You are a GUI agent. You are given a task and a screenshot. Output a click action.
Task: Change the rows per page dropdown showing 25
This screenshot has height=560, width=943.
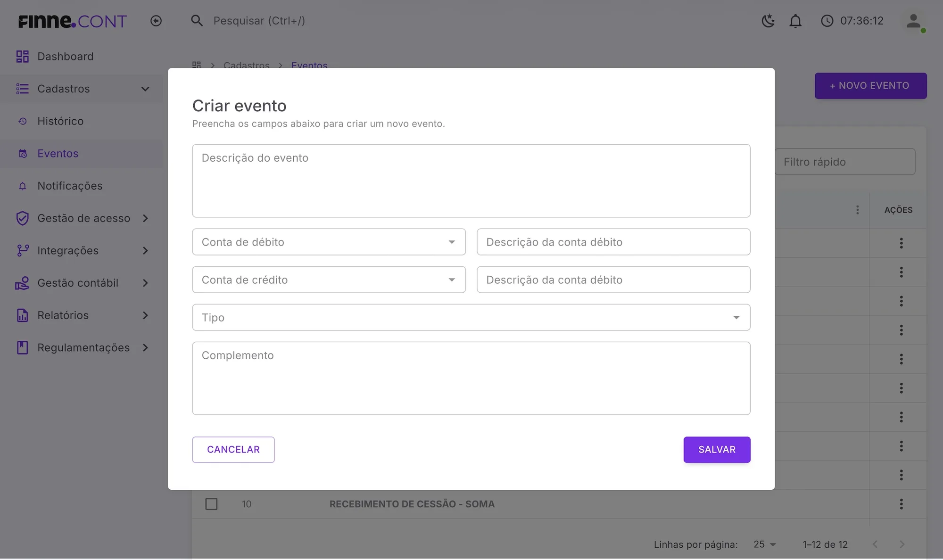pos(764,544)
